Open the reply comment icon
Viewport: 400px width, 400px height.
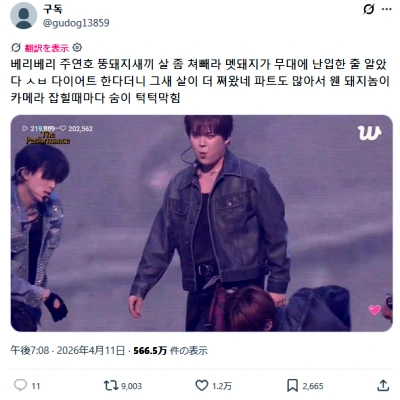pos(20,385)
